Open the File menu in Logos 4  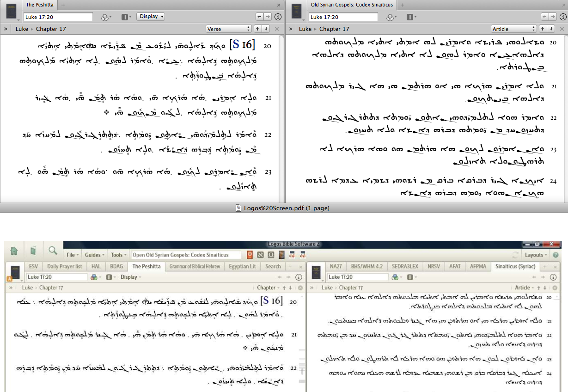[73, 255]
